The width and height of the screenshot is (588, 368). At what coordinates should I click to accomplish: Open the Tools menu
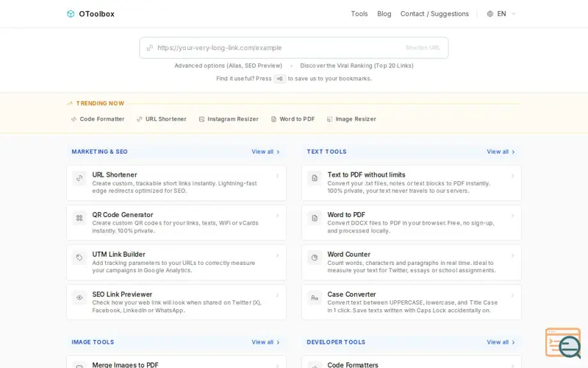(359, 14)
